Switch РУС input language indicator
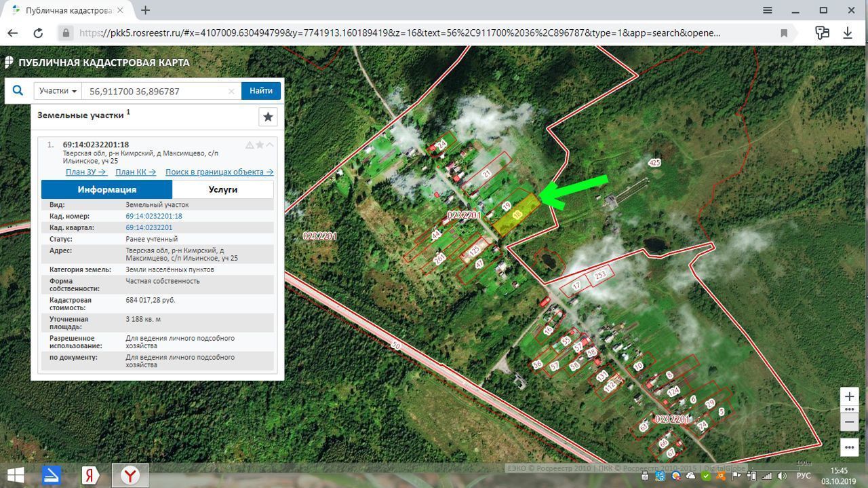The height and width of the screenshot is (488, 868). 804,476
